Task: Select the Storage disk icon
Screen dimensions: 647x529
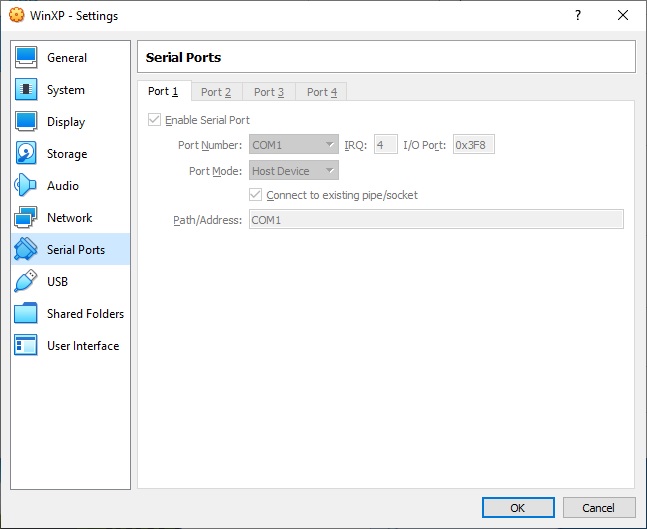Action: (x=26, y=154)
